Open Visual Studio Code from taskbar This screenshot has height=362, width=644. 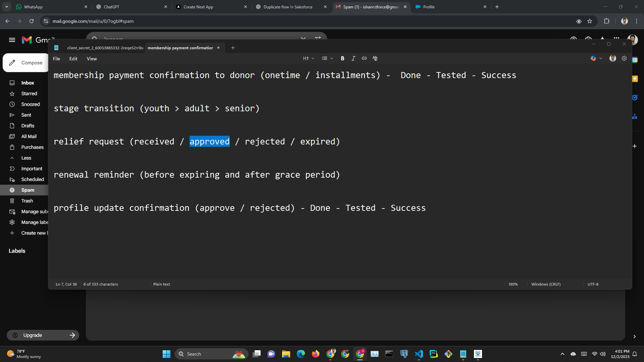pyautogui.click(x=419, y=354)
